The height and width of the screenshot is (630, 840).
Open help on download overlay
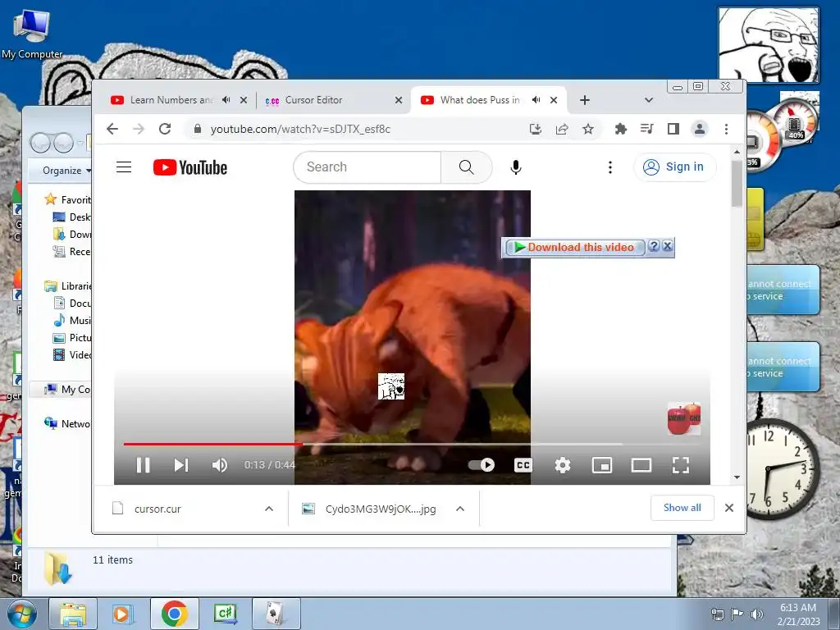click(654, 246)
